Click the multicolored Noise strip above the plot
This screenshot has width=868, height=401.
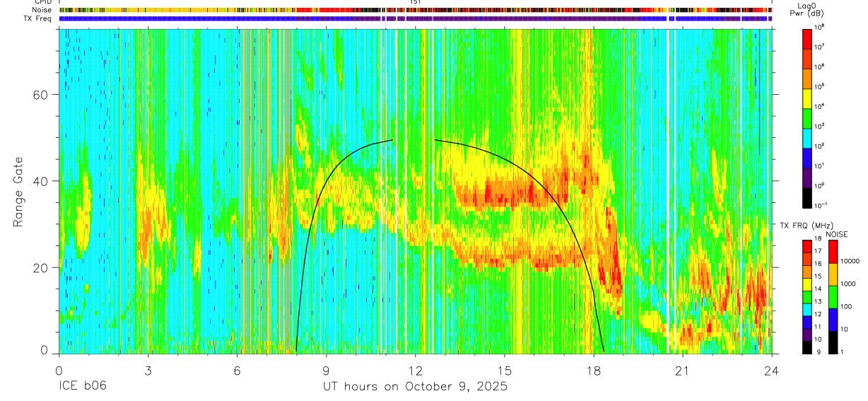click(415, 10)
